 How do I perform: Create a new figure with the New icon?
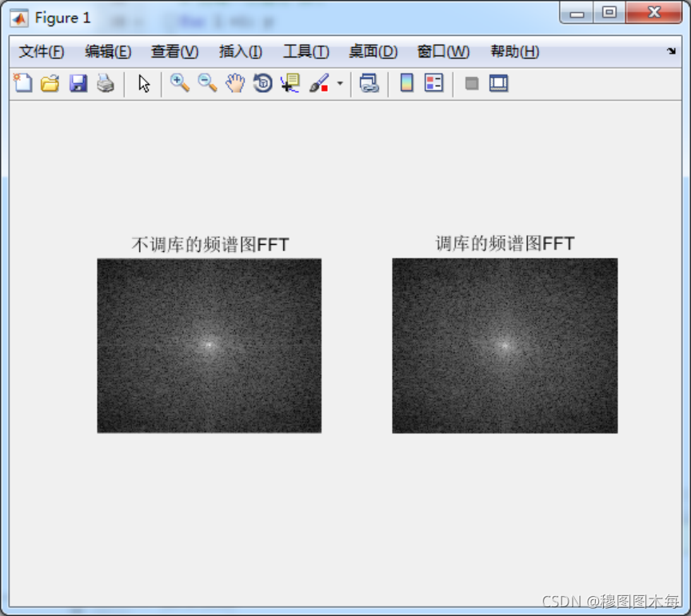(22, 82)
